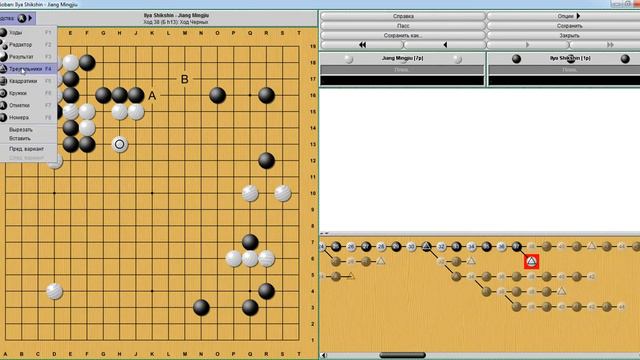640x360 pixels.
Task: Click black stone at R12
Action: tap(266, 161)
